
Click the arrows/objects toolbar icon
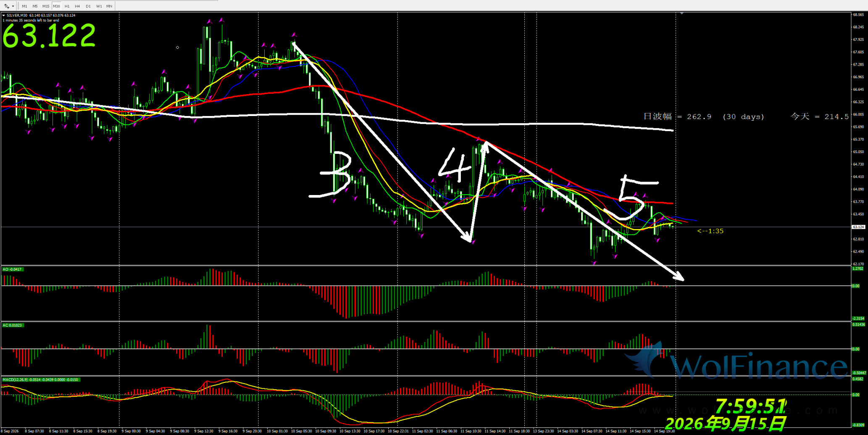pos(7,6)
